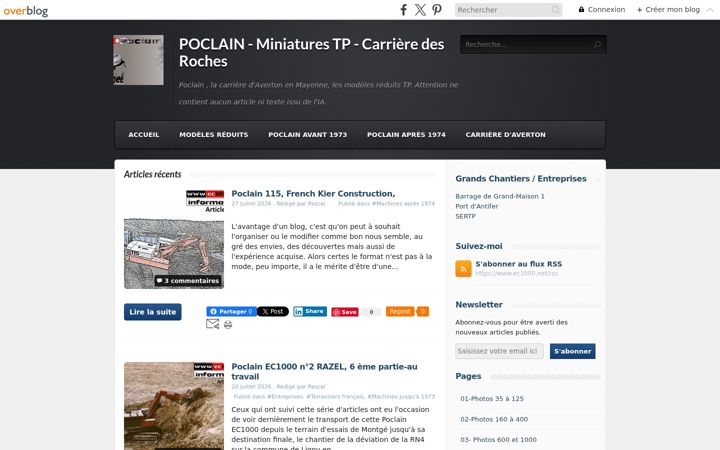
Task: Click Pinterest Save button
Action: 345,312
